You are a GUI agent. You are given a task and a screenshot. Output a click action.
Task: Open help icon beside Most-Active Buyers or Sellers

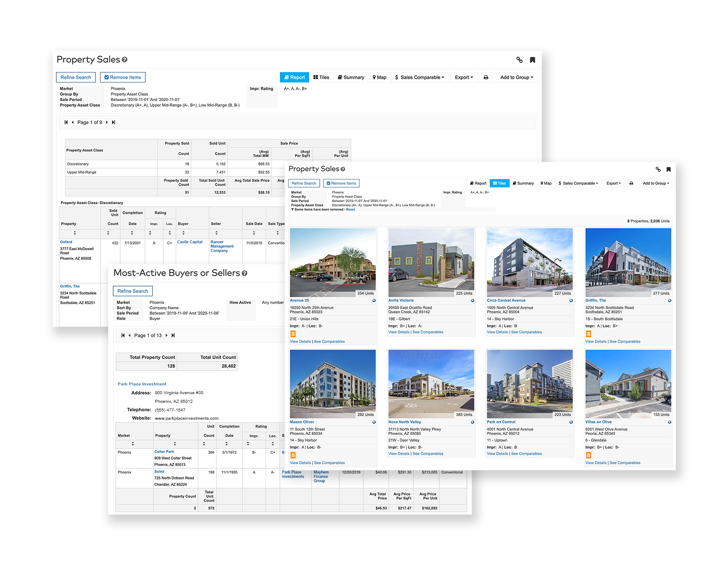click(x=245, y=273)
